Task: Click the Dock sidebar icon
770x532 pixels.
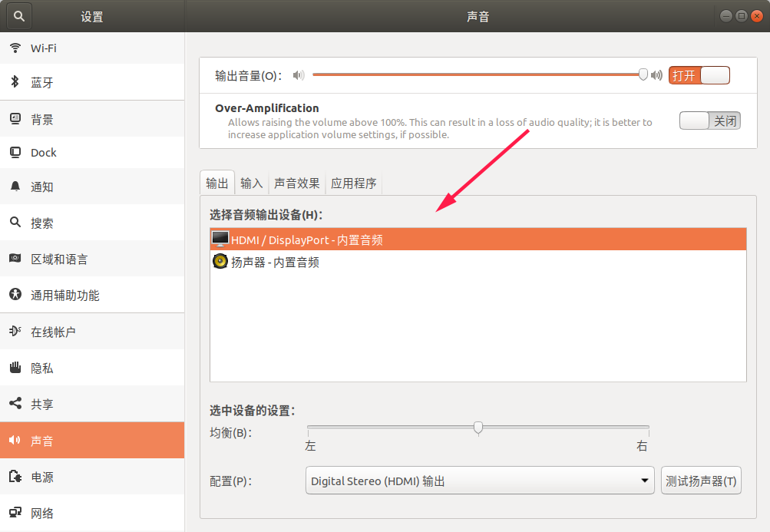Action: tap(15, 152)
